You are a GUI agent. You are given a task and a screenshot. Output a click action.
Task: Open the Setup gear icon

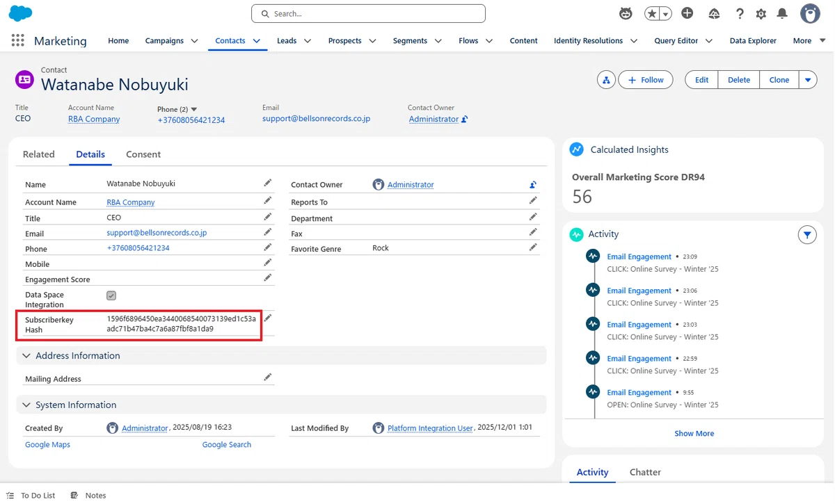pyautogui.click(x=761, y=13)
